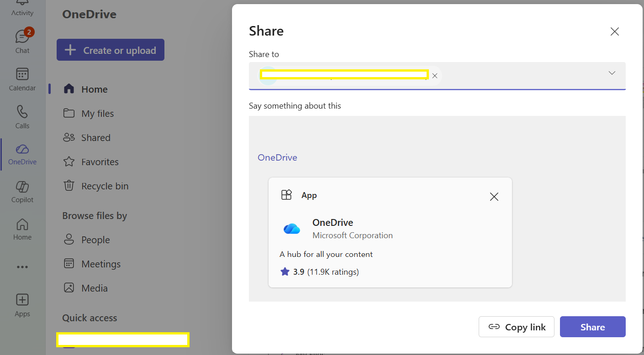This screenshot has height=355, width=644.
Task: Open Calls in the Teams sidebar
Action: pyautogui.click(x=22, y=117)
